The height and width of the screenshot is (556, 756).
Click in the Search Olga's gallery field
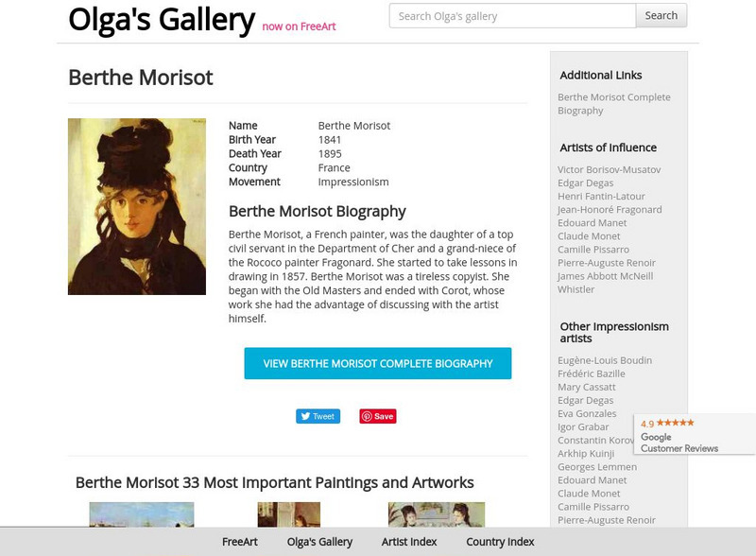click(512, 15)
